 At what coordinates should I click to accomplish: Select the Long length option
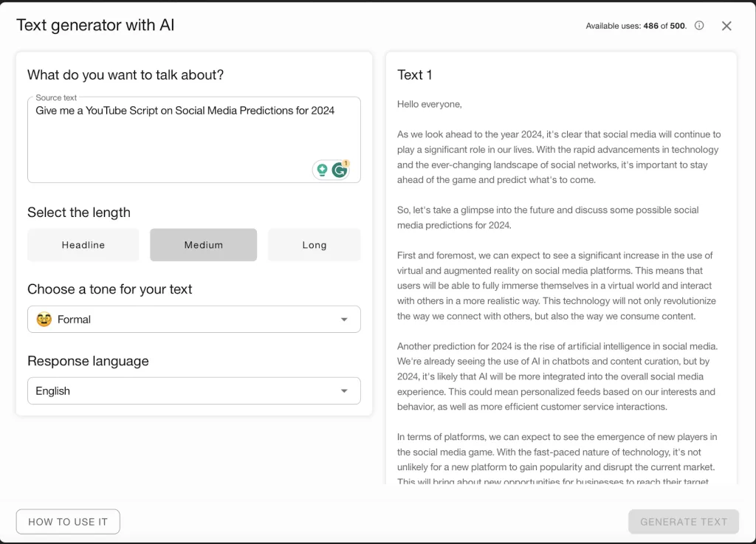click(x=314, y=245)
